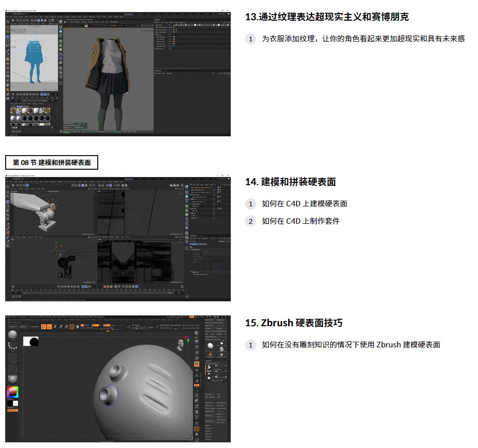Image resolution: width=478 pixels, height=448 pixels.
Task: Toggle the orange Persp button in the ZBrush shelf
Action: point(196,364)
